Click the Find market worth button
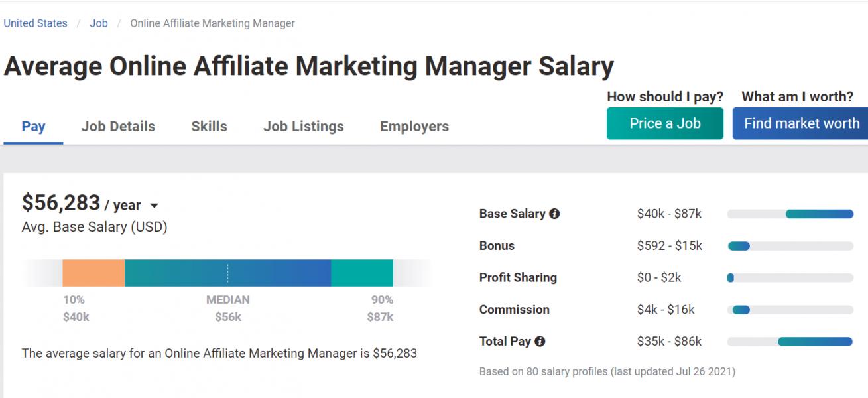Screen dimensions: 868x398 tap(801, 124)
